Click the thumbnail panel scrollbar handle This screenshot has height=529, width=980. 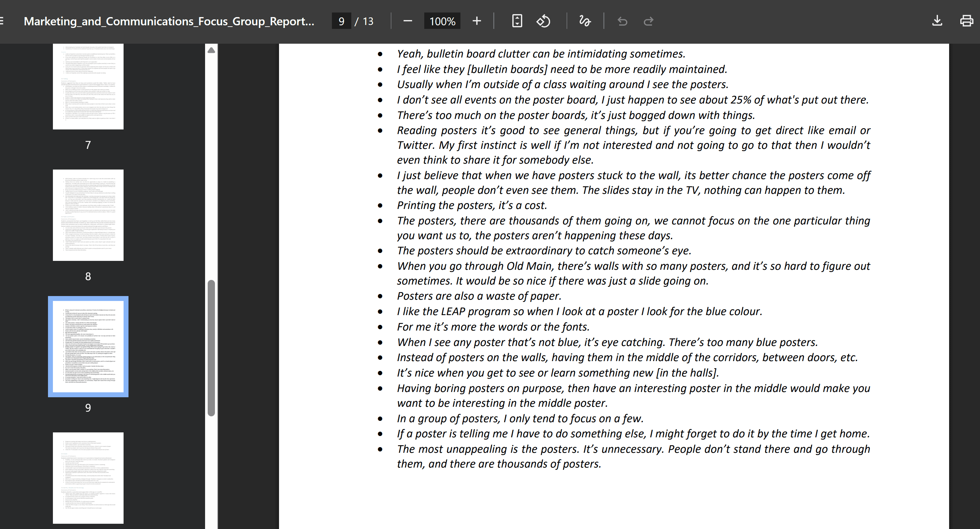coord(212,348)
